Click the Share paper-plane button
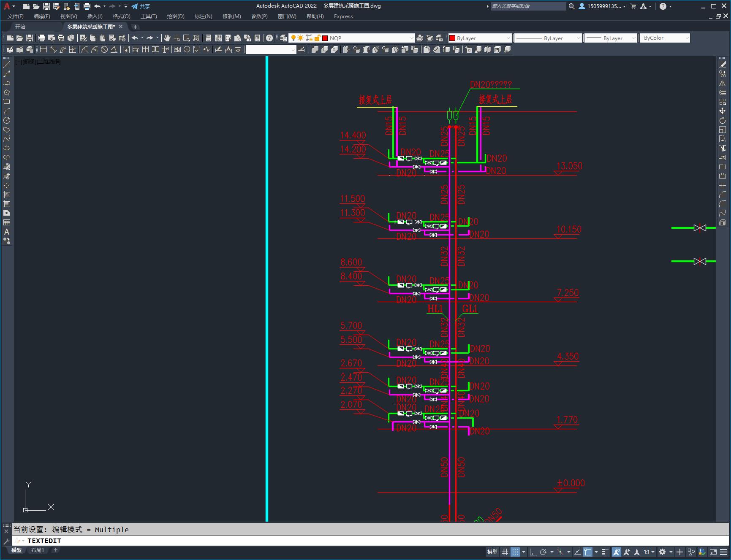The height and width of the screenshot is (560, 731). click(x=141, y=6)
